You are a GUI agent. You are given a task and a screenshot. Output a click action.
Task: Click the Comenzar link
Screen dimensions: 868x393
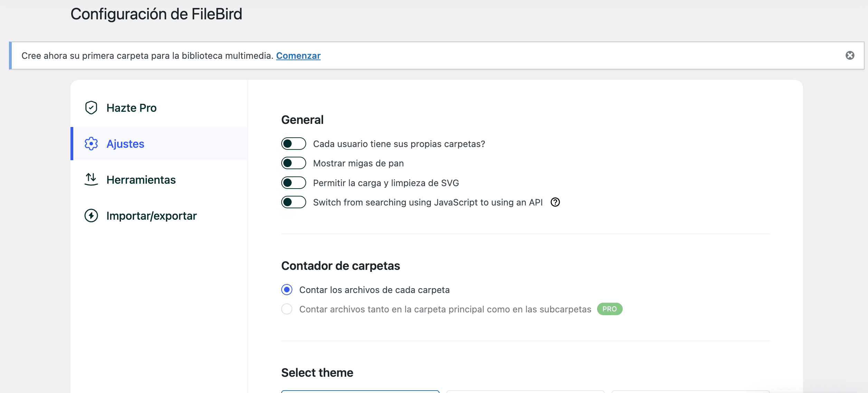coord(298,56)
